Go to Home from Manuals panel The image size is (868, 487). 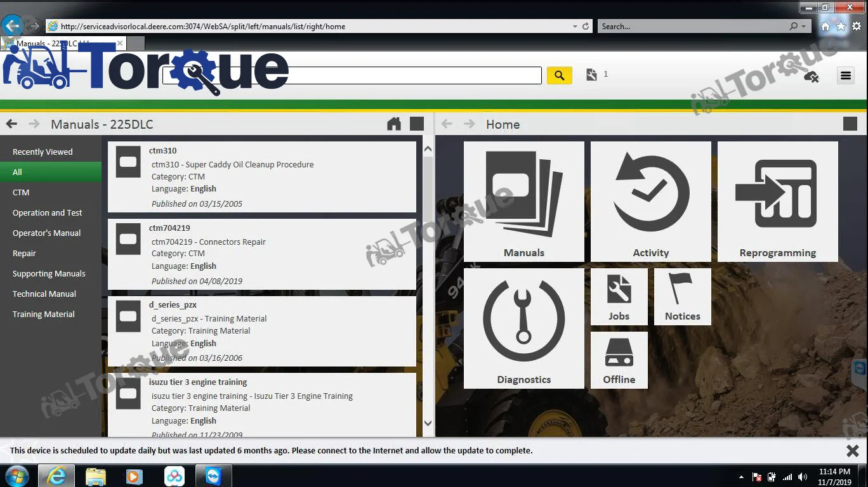[394, 124]
